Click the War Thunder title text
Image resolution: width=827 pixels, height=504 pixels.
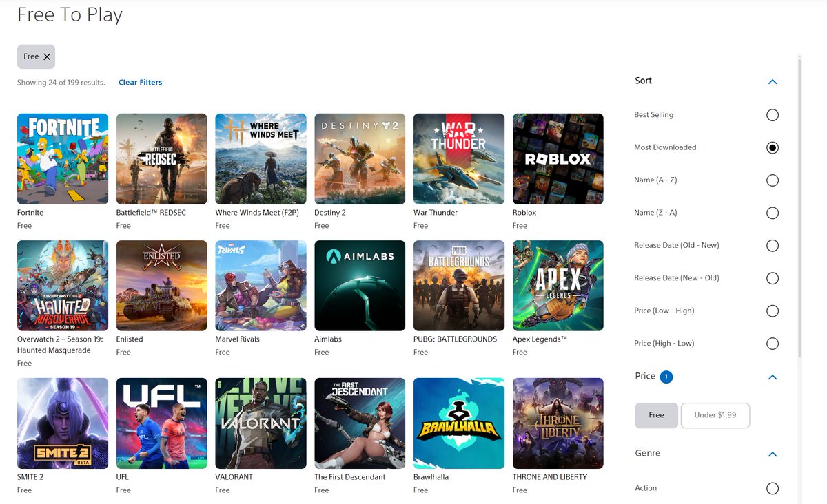click(436, 213)
